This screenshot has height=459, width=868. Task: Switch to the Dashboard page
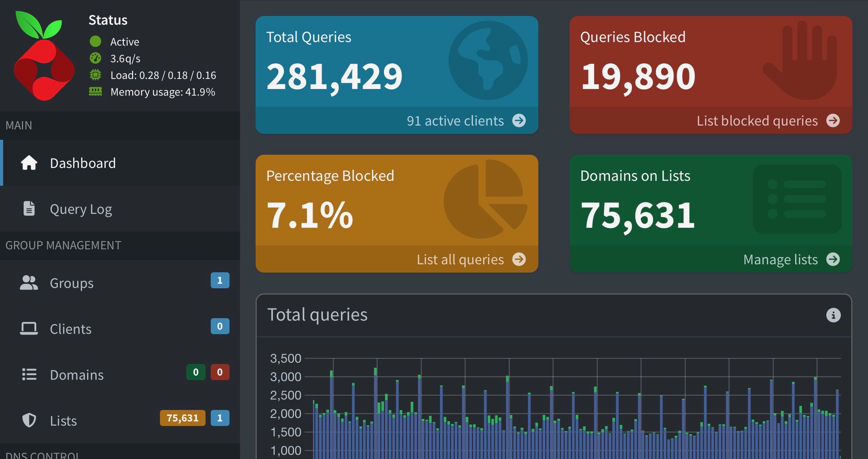(x=83, y=163)
